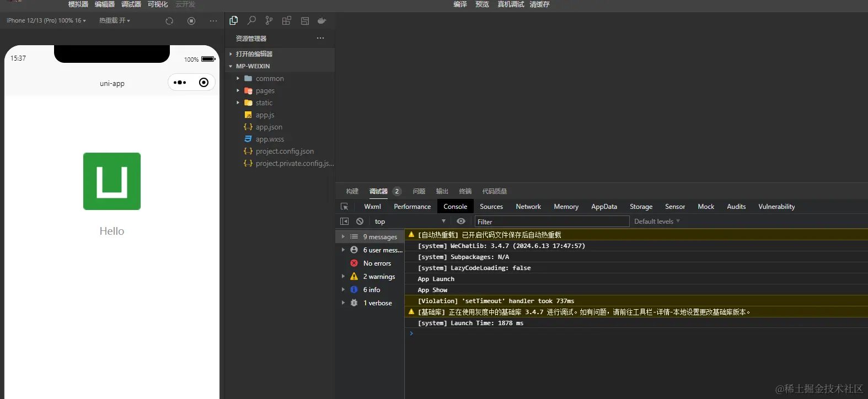Open the page layout icon in sidebar
This screenshot has height=399, width=868.
(x=305, y=20)
